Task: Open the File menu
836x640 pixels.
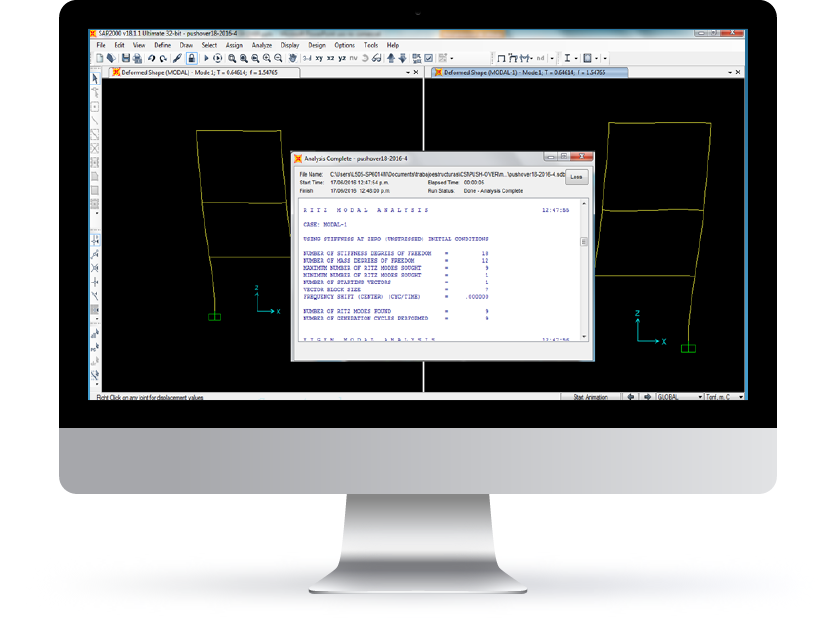Action: click(x=101, y=45)
